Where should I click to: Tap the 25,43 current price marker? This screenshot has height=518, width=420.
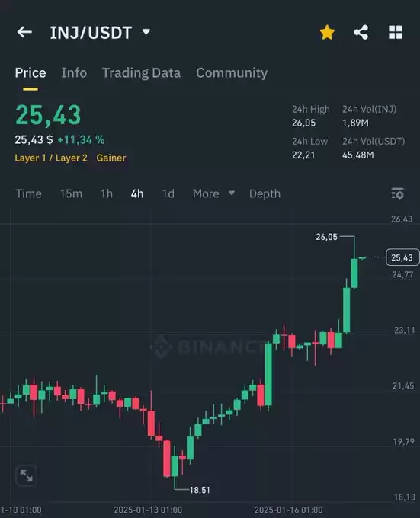[x=402, y=257]
